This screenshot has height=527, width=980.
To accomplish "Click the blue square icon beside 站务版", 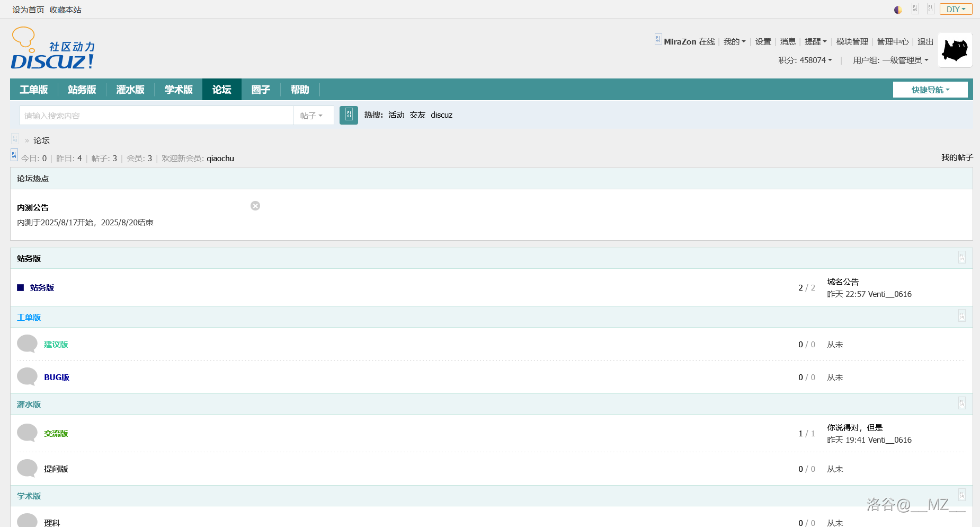I will (x=21, y=288).
